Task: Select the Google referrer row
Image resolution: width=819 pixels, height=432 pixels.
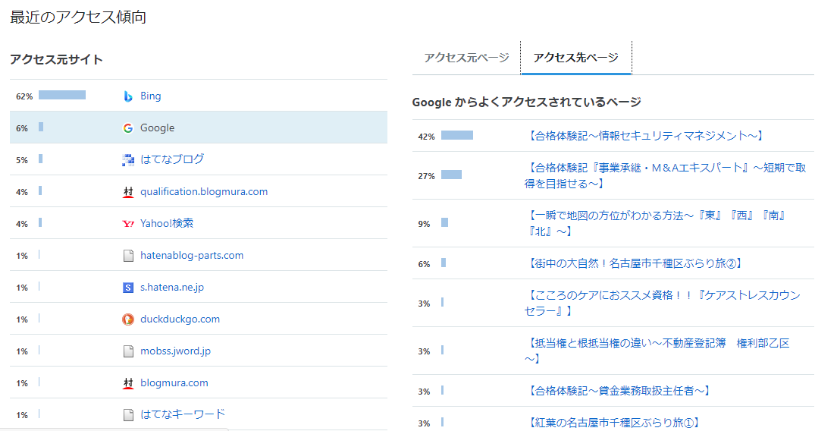Action: [198, 127]
